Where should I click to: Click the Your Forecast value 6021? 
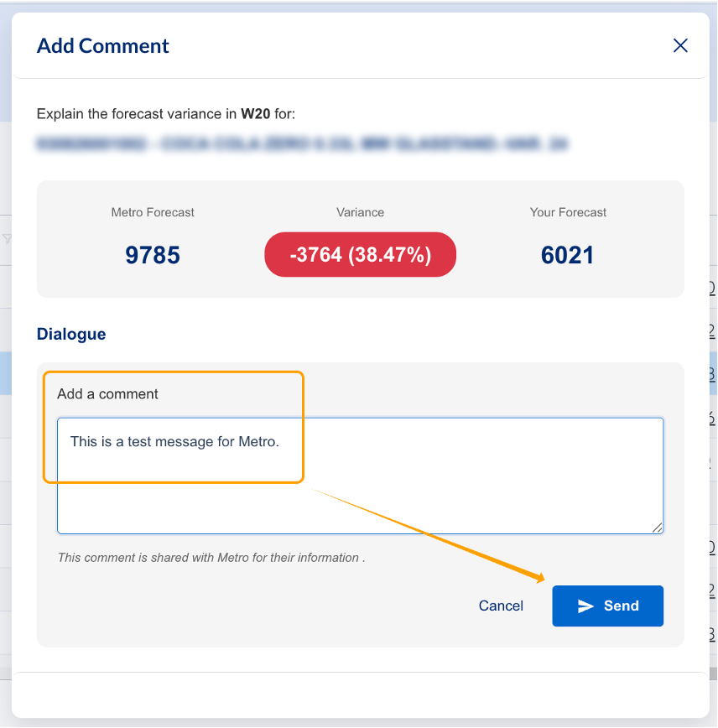[x=568, y=255]
